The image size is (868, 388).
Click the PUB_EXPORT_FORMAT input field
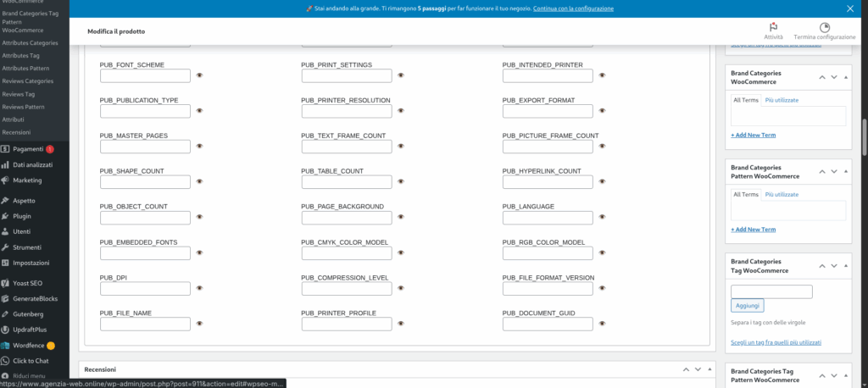click(x=548, y=111)
